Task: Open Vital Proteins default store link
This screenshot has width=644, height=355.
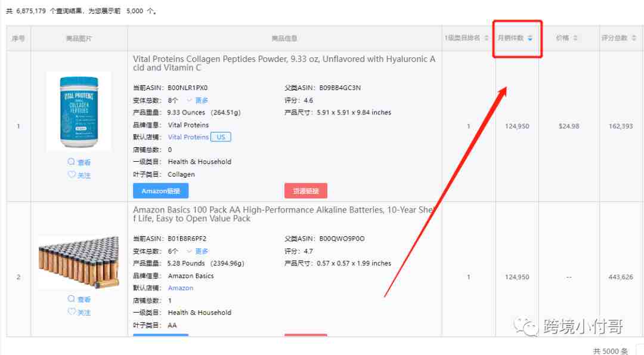Action: [188, 137]
